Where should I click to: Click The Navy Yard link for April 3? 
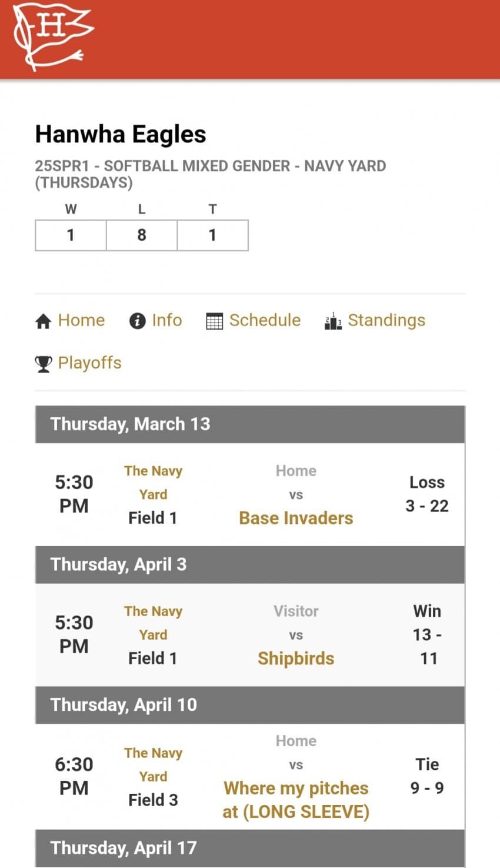[153, 623]
